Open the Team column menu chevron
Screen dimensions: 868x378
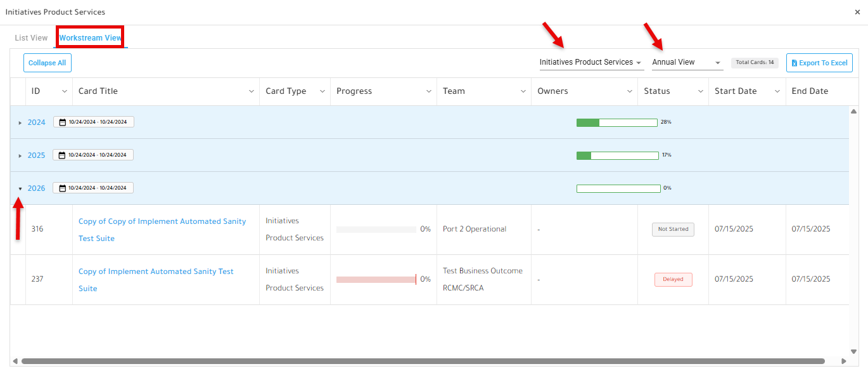point(523,91)
